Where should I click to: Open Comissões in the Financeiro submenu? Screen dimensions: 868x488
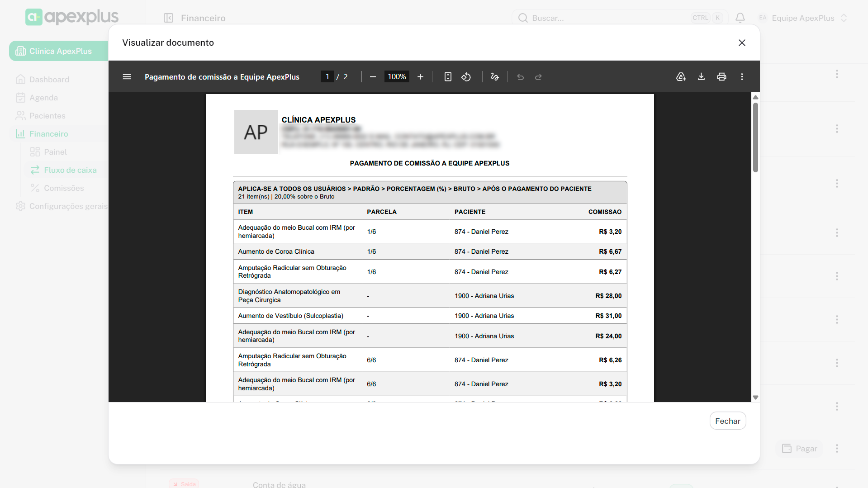point(64,188)
